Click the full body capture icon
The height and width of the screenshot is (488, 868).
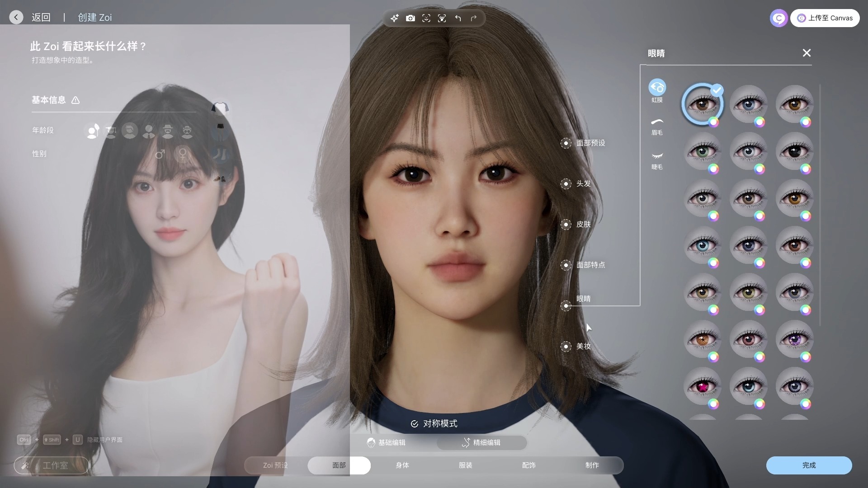coord(442,18)
